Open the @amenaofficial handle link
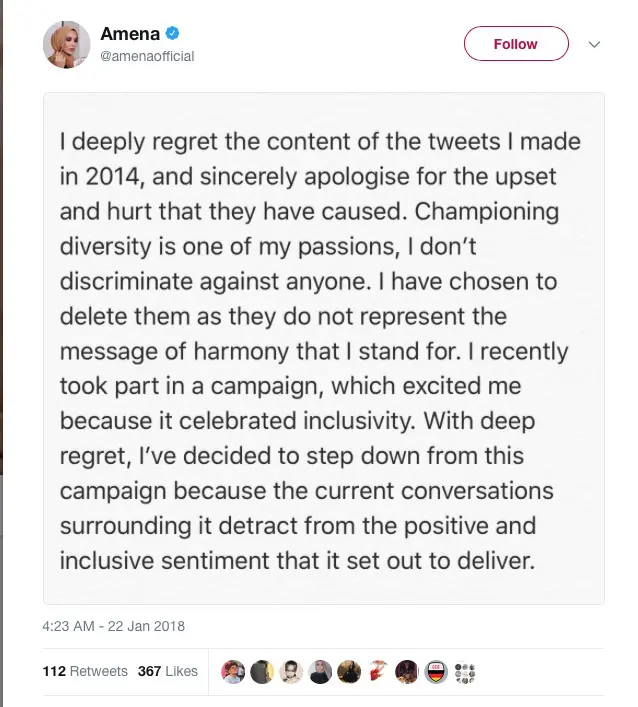The height and width of the screenshot is (707, 638). [x=147, y=57]
